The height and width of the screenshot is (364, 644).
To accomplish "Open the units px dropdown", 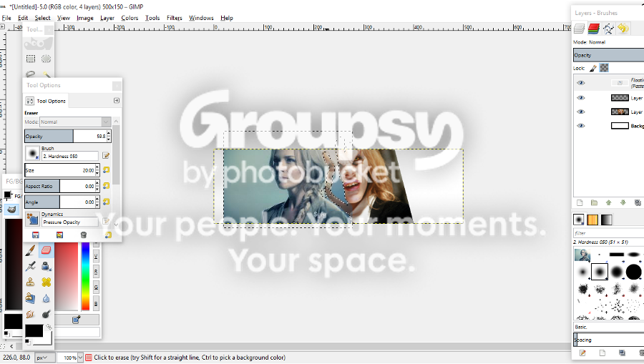I will [x=44, y=358].
